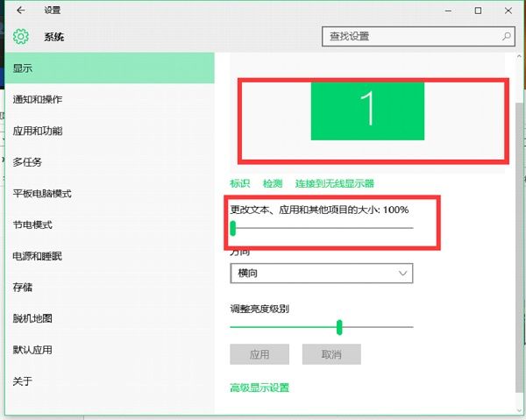526x420 pixels.
Task: Open 脱机地图 settings
Action: 110,318
